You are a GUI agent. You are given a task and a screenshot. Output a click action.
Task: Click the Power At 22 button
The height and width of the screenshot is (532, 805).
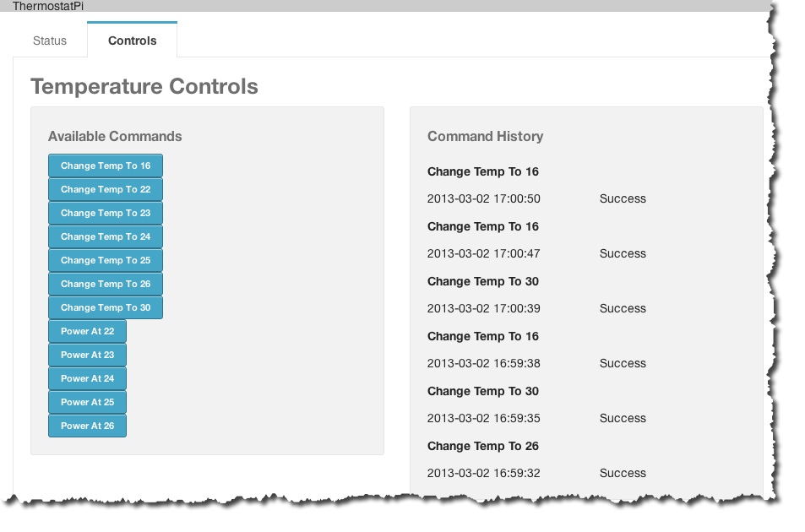tap(87, 332)
